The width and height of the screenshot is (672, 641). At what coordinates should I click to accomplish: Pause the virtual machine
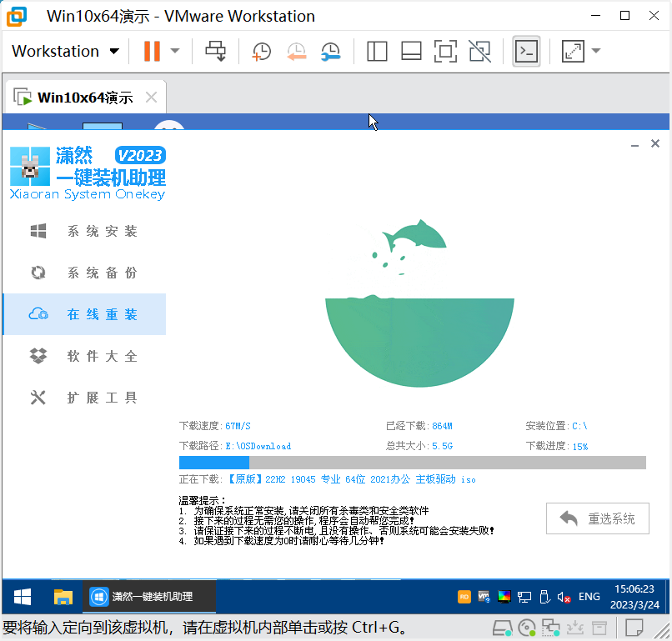[x=152, y=51]
